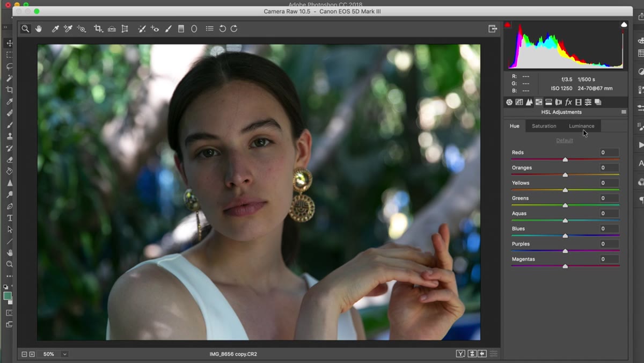The height and width of the screenshot is (363, 644).
Task: Open the zoom level dropdown arrow
Action: pyautogui.click(x=64, y=354)
